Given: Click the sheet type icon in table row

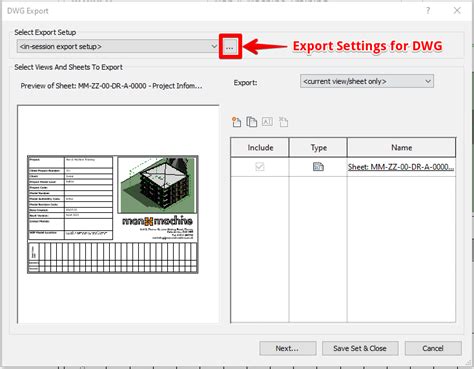Looking at the screenshot, I should (318, 166).
